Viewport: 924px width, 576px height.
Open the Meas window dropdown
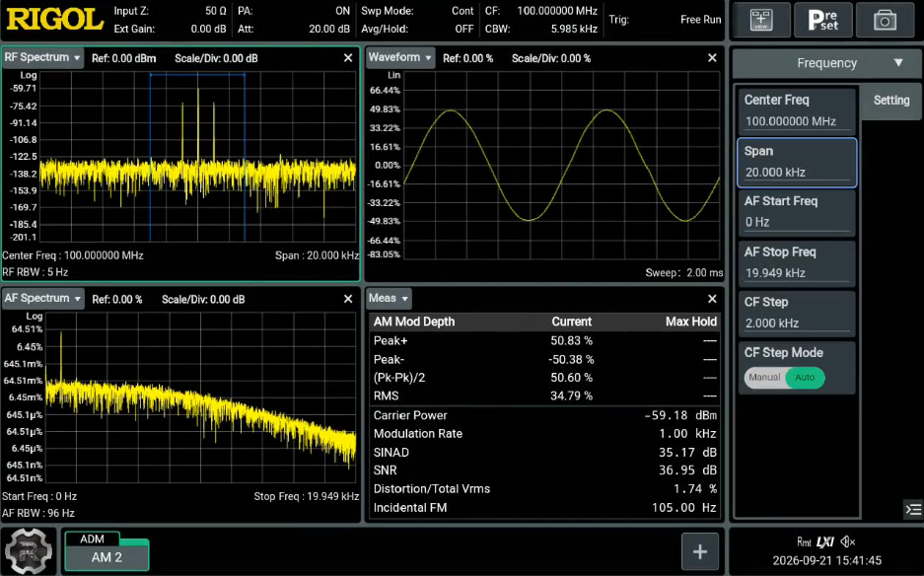pos(389,299)
